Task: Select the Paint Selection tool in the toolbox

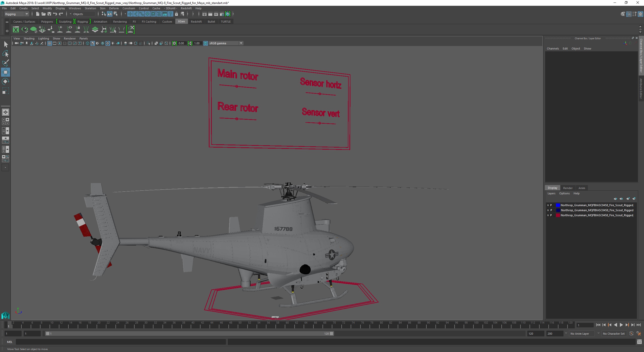Action: [5, 63]
